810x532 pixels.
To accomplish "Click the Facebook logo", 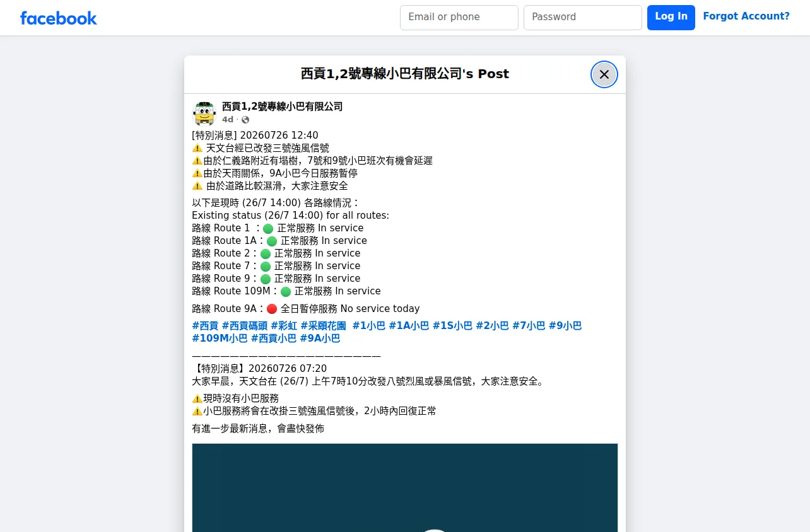I will tap(59, 18).
